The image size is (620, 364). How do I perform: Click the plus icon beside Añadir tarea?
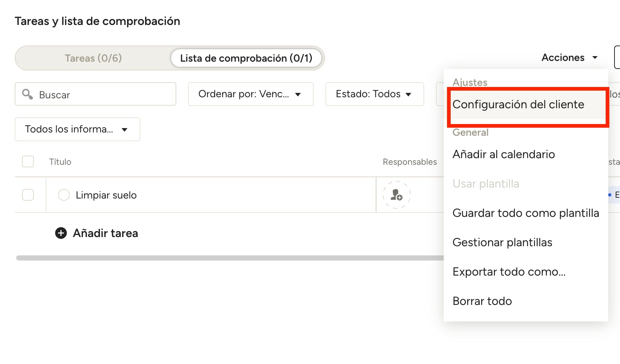tap(61, 233)
